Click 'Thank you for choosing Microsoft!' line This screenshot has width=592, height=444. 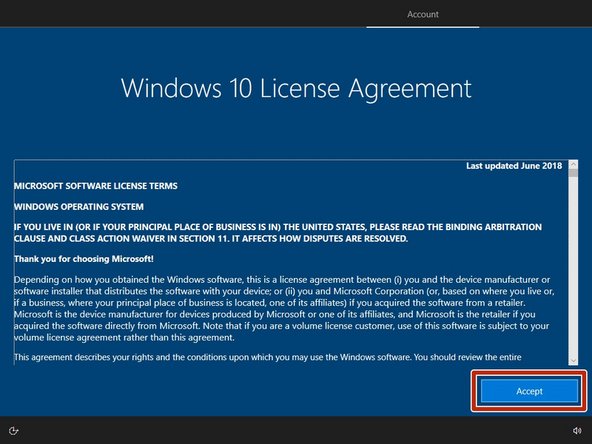click(x=84, y=259)
